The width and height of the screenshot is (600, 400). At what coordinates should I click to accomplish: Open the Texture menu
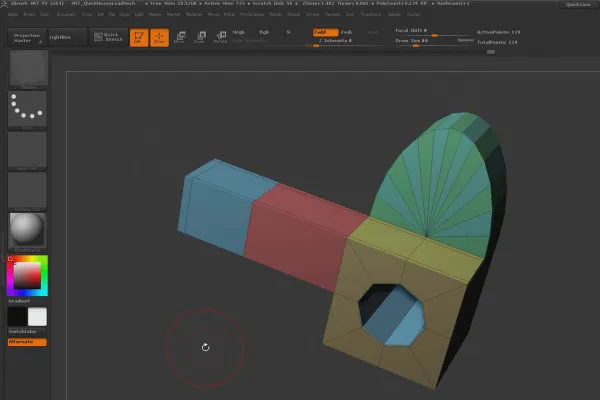(333, 15)
